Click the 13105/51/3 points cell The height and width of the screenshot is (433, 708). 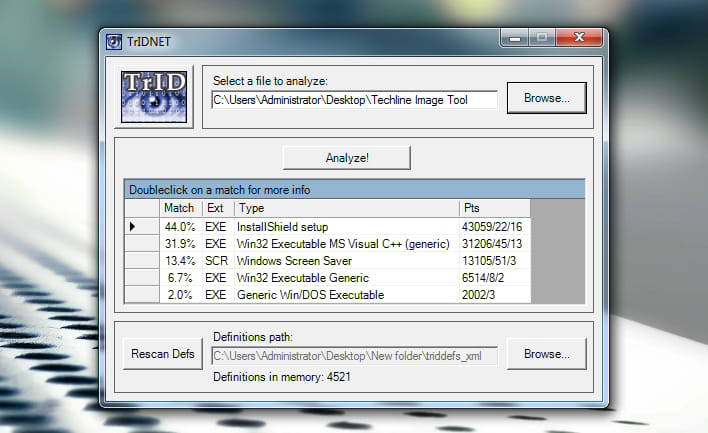495,261
